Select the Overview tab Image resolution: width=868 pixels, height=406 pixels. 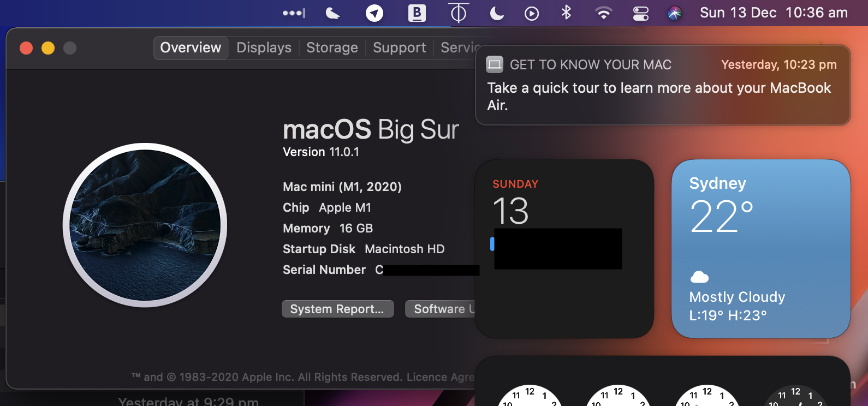coord(191,47)
